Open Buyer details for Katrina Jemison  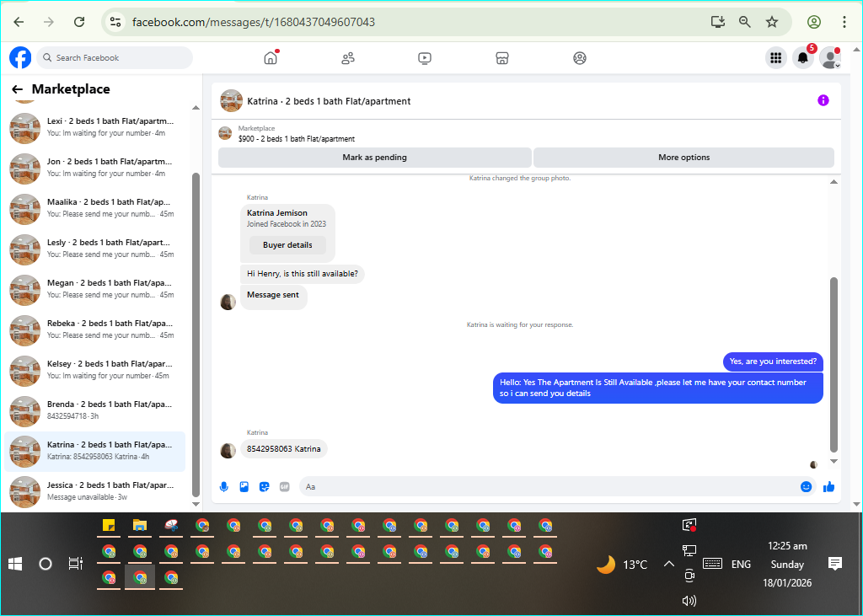(287, 245)
